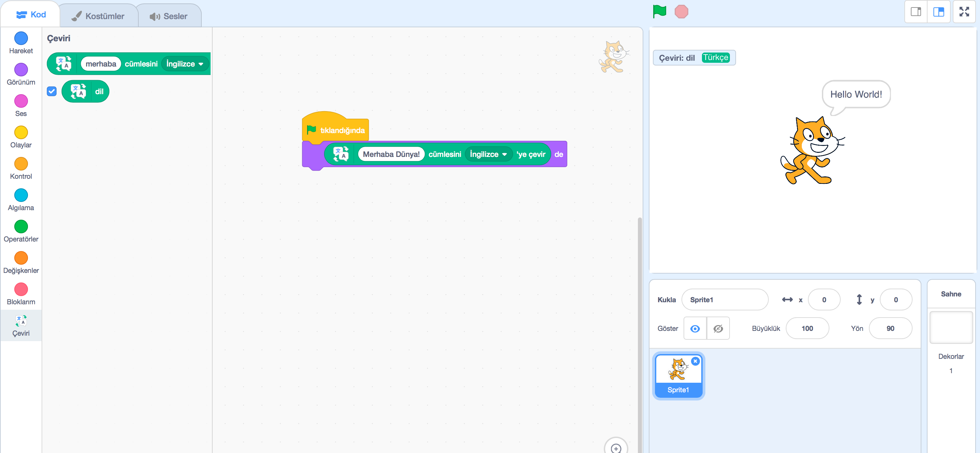
Task: Open İngilizce dropdown in workspace block
Action: coord(489,154)
